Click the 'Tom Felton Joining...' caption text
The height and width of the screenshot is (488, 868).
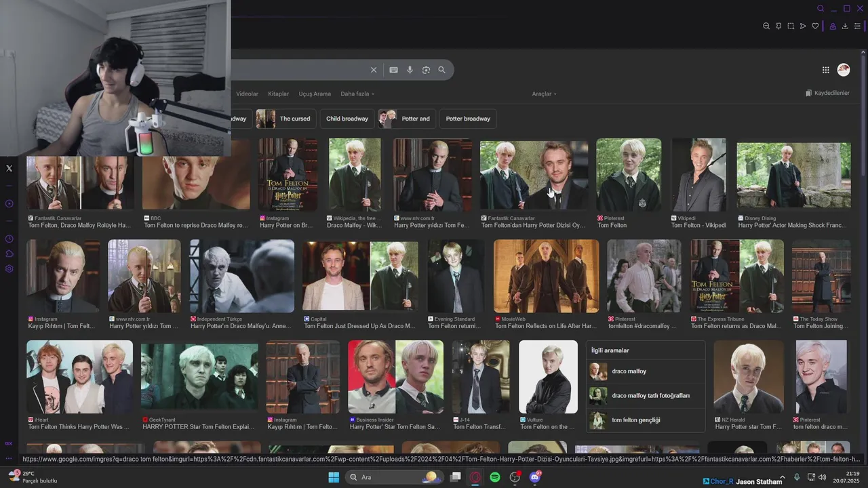[821, 326]
